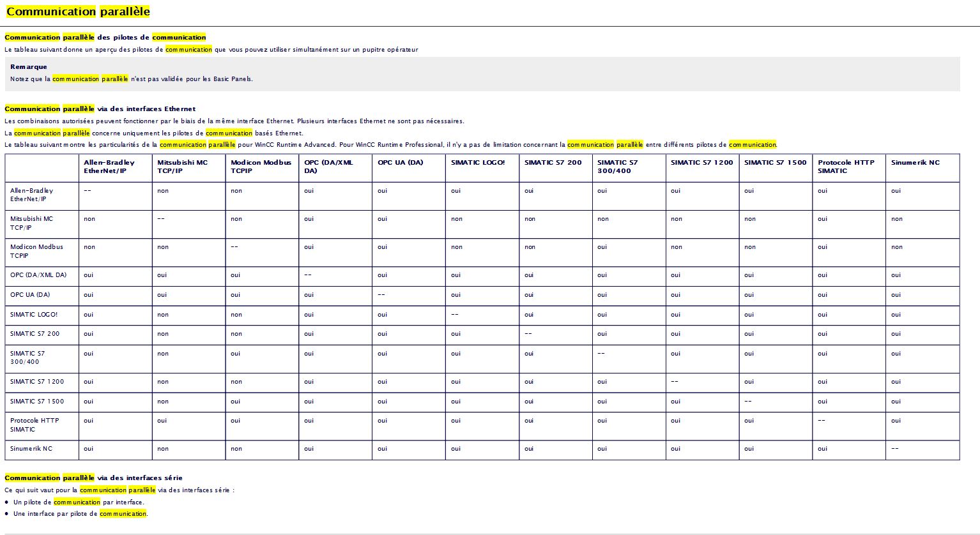Select the "Remarque" note heading
This screenshot has width=980, height=535.
(29, 66)
